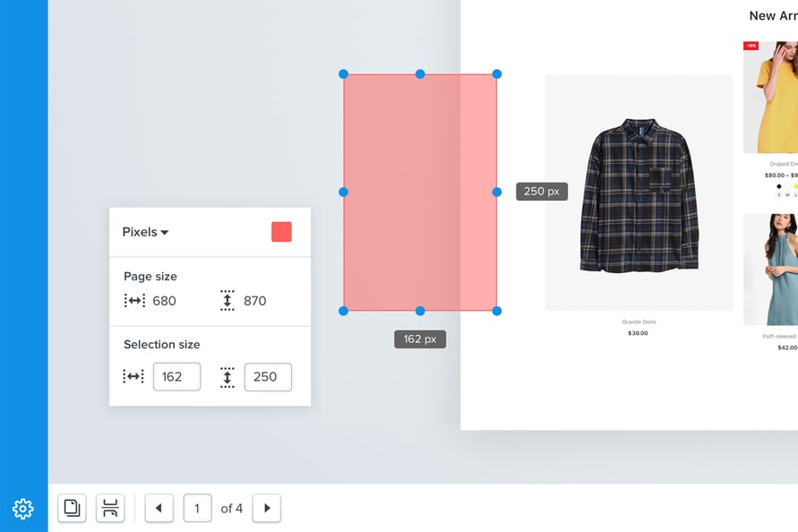Go to the previous page with left arrow
Image resolution: width=798 pixels, height=532 pixels.
pyautogui.click(x=159, y=508)
